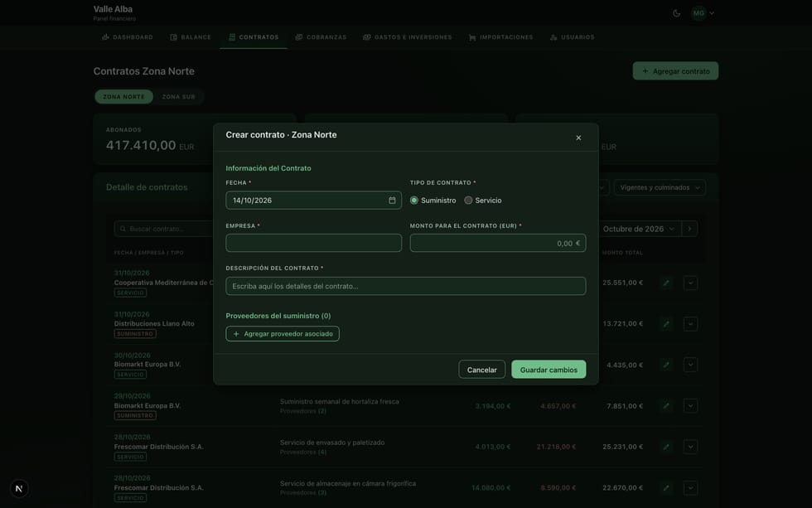Edit the 4.435,00 € contract row
Viewport: 812px width, 508px height.
click(666, 365)
